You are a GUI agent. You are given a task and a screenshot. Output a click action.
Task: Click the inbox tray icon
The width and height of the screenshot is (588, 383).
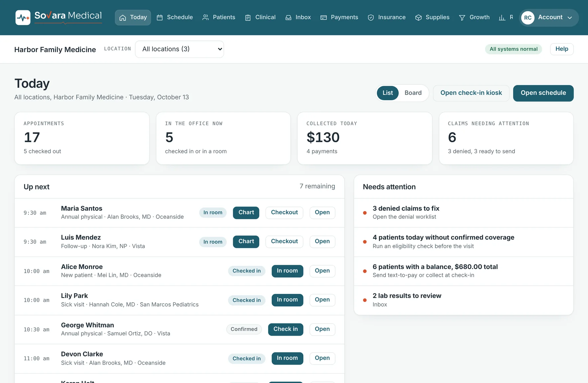(x=288, y=18)
